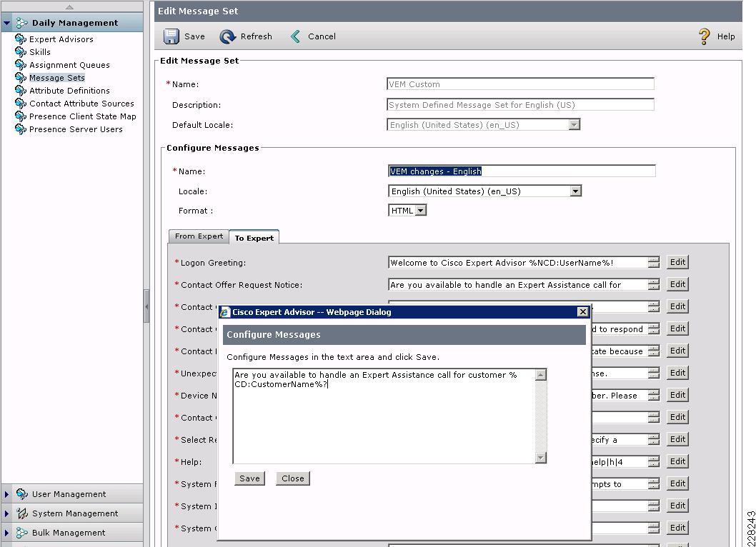The width and height of the screenshot is (756, 547).
Task: Open the Default Locale dropdown
Action: coord(574,125)
